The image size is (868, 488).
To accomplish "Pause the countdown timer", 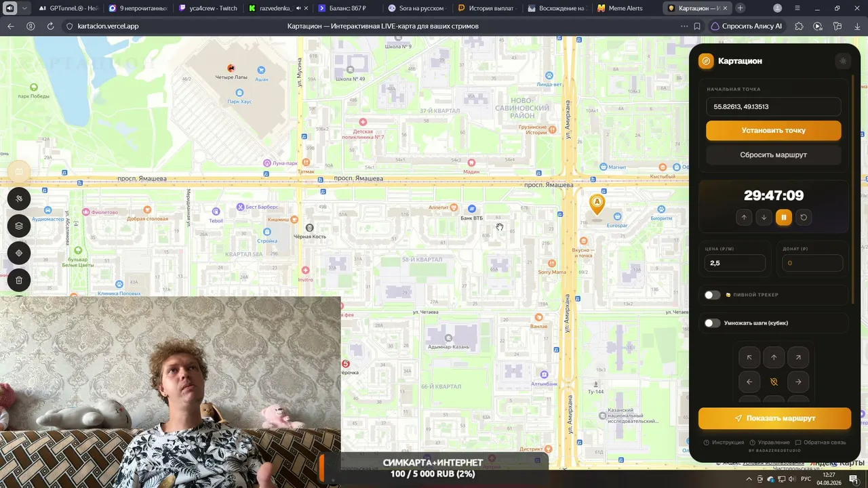I will pos(784,218).
